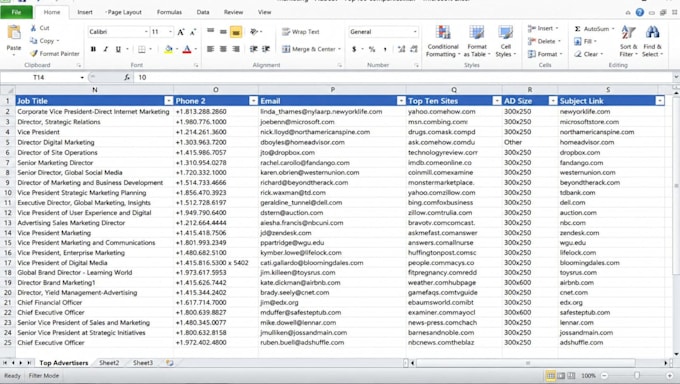Open the cell borders button
This screenshot has height=384, width=680.
(142, 49)
